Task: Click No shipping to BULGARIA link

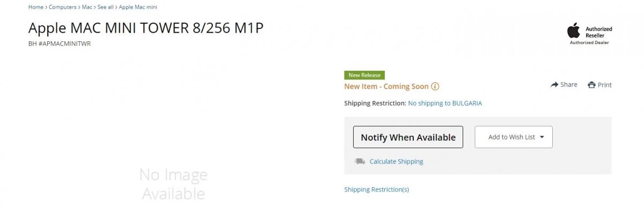Action: 445,103
